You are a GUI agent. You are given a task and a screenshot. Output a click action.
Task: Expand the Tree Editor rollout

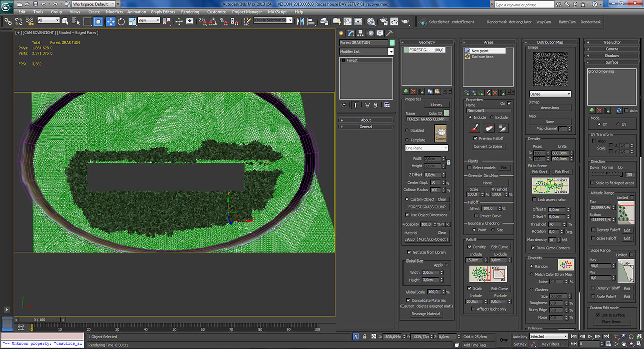(x=612, y=42)
